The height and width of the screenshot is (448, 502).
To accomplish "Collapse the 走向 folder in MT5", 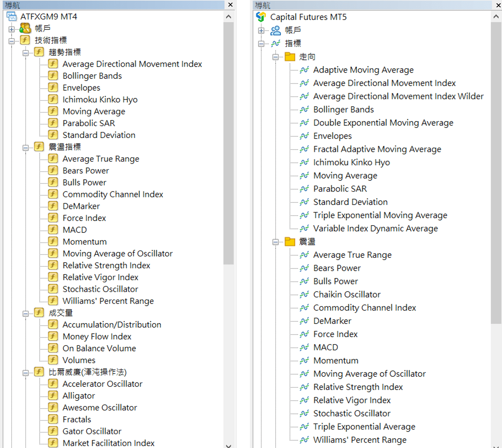I will click(276, 57).
